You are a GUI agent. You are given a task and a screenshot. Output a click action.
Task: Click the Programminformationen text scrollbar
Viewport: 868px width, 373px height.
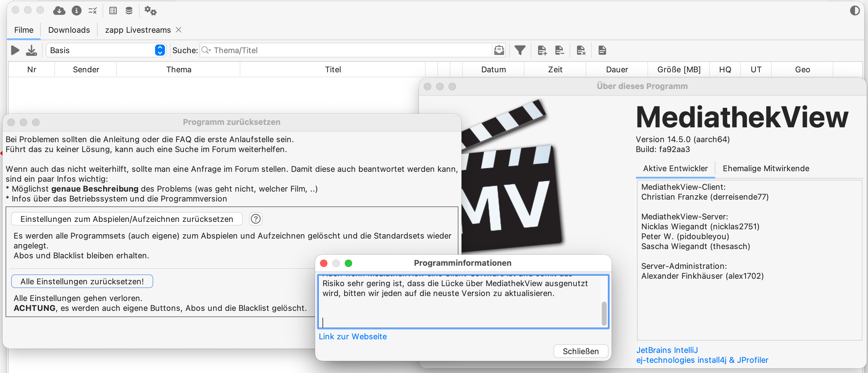click(604, 314)
